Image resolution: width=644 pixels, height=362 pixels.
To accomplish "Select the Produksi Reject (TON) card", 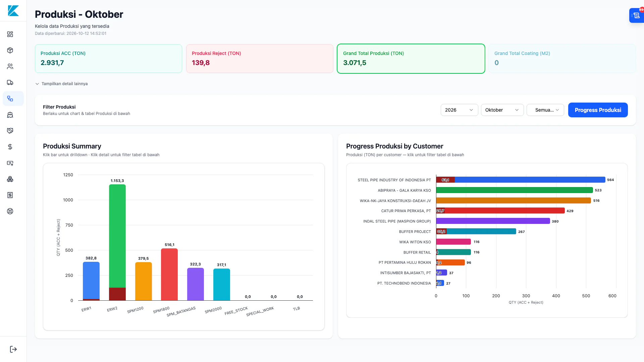I will tap(260, 59).
